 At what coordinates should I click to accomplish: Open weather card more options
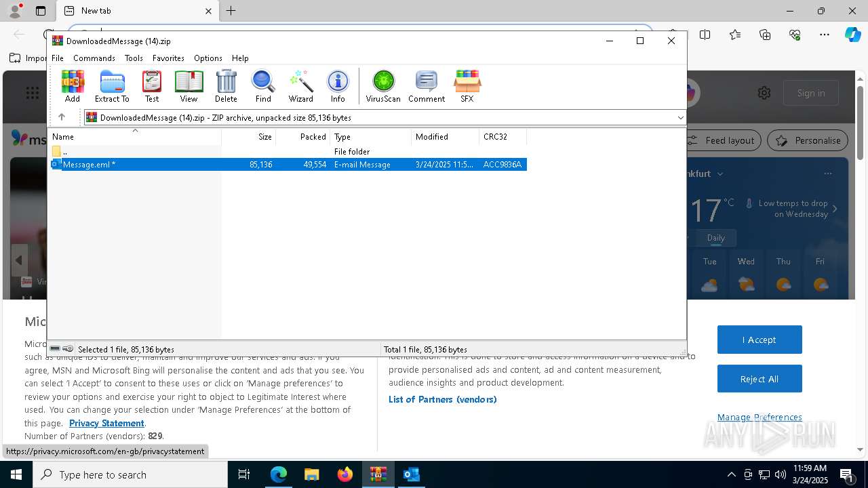pos(828,174)
